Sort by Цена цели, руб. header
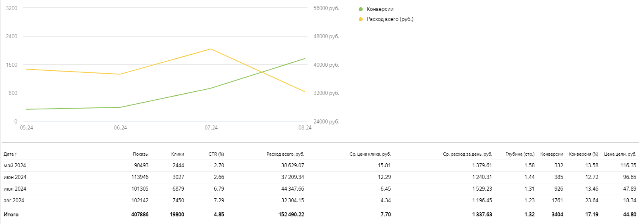The width and height of the screenshot is (644, 224). point(620,154)
